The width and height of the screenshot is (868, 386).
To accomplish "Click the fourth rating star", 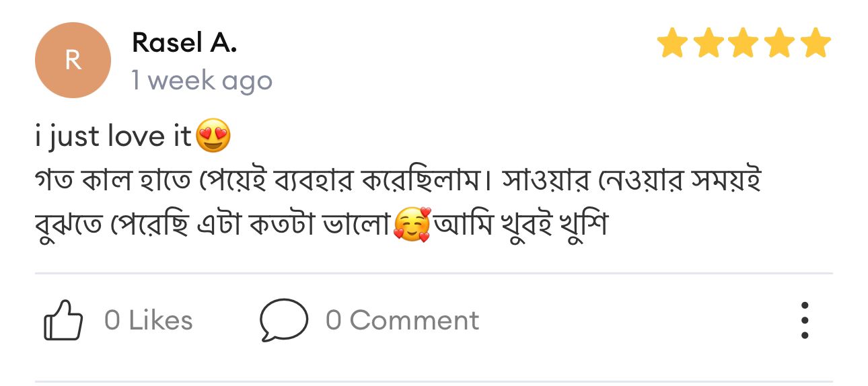I will pos(780,44).
